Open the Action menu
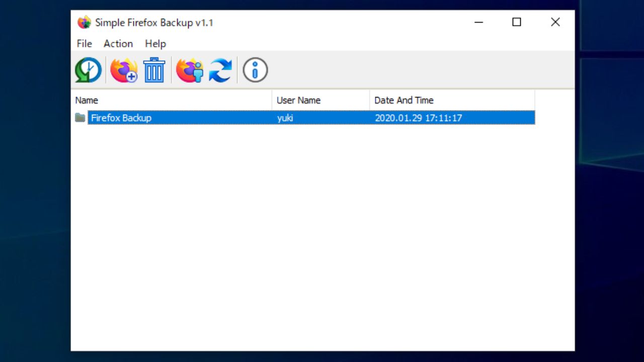Viewport: 644px width, 362px height. tap(118, 44)
